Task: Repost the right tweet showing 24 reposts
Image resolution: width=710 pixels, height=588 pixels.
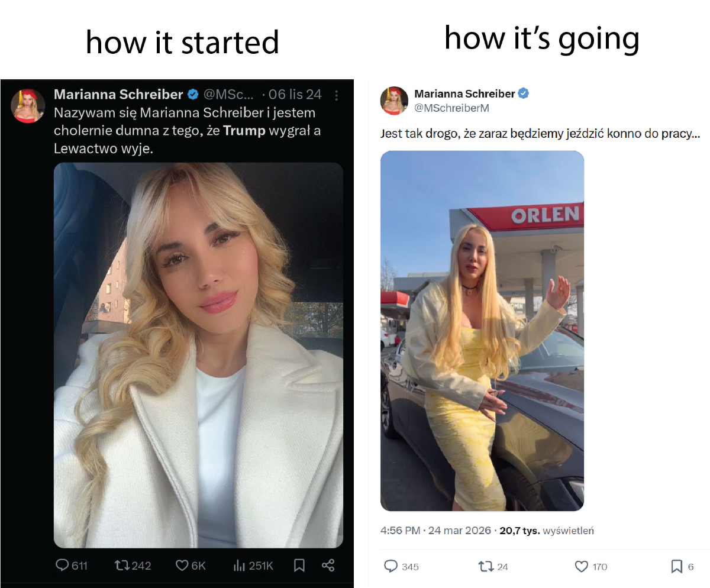Action: (x=493, y=566)
